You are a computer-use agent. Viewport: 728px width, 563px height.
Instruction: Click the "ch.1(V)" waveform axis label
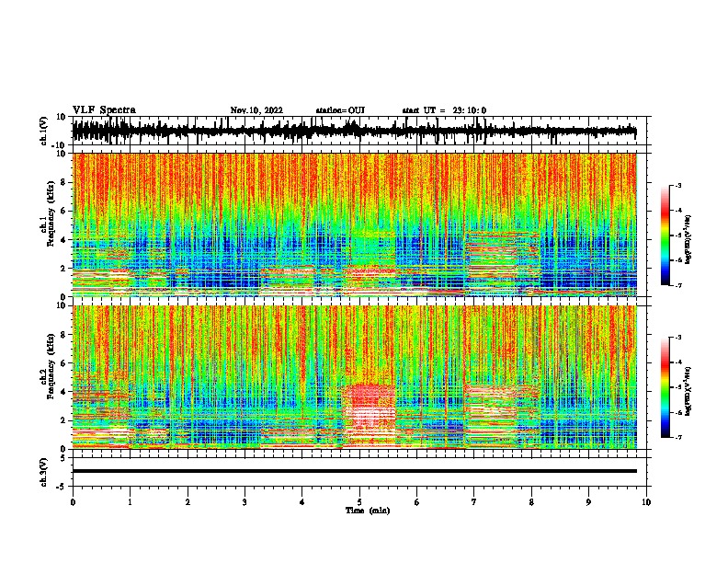tap(44, 131)
